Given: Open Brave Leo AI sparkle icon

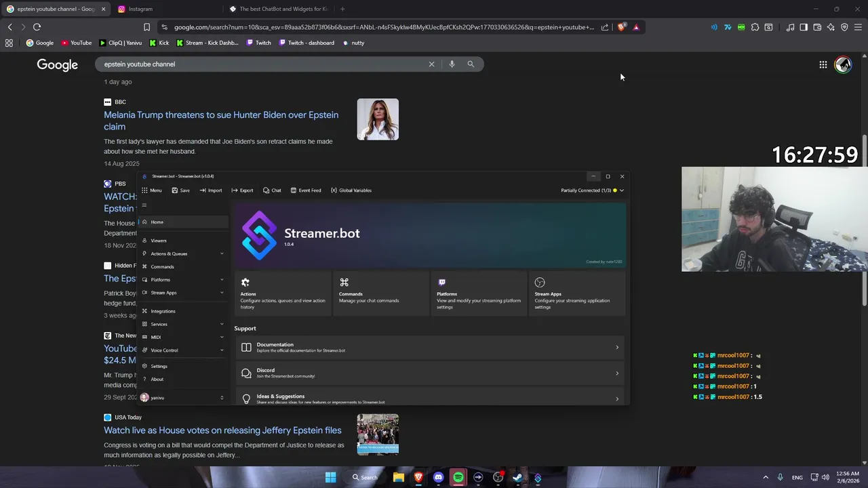Looking at the screenshot, I should point(831,27).
